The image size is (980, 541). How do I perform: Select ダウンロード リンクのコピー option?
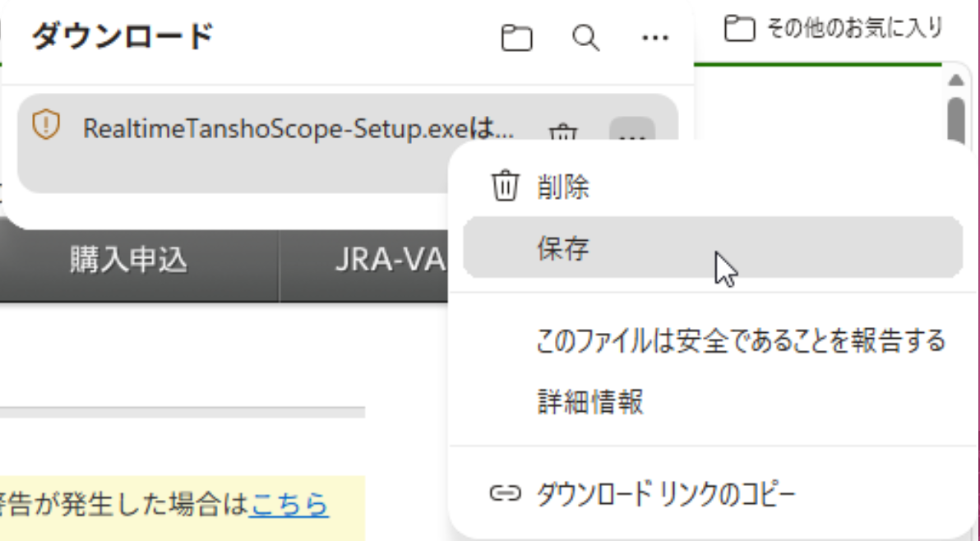(x=713, y=494)
